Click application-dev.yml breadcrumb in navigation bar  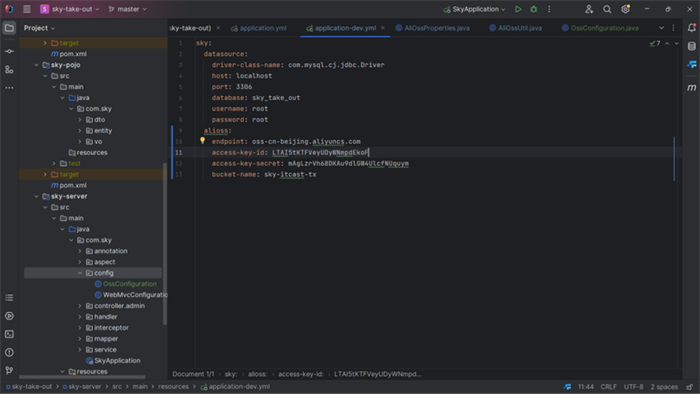235,387
